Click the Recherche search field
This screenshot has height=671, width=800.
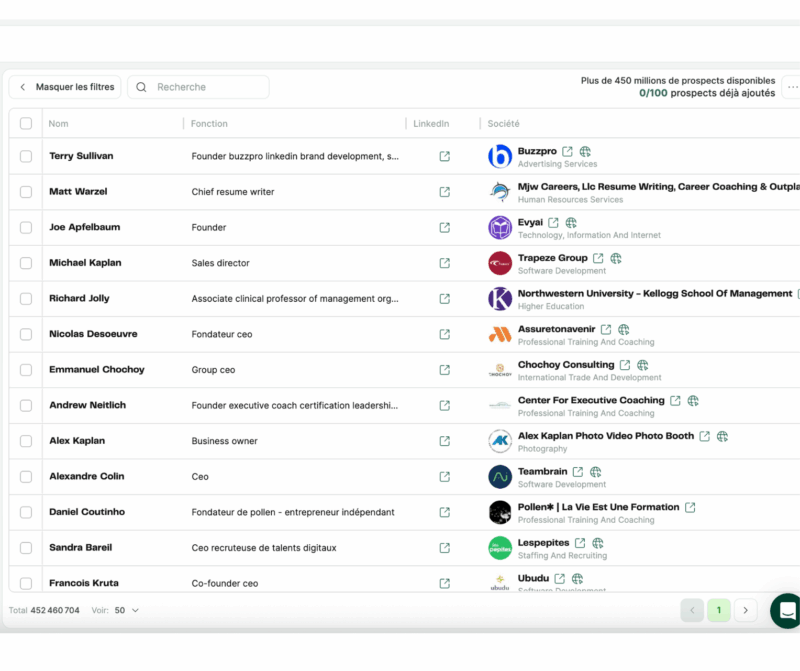206,87
